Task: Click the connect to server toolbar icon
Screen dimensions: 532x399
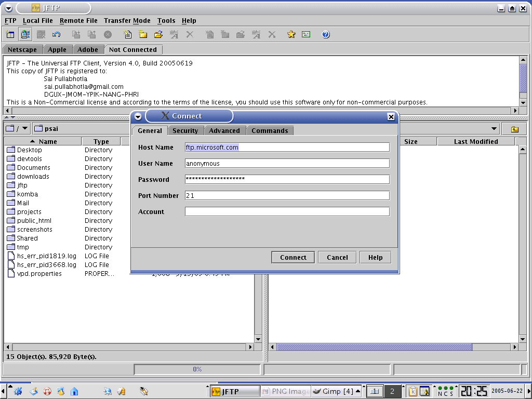Action: [x=25, y=34]
